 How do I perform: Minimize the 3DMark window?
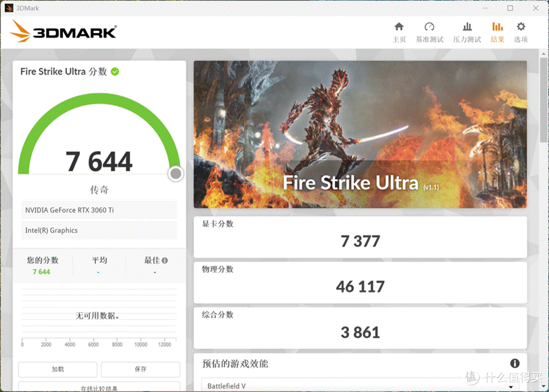click(485, 8)
